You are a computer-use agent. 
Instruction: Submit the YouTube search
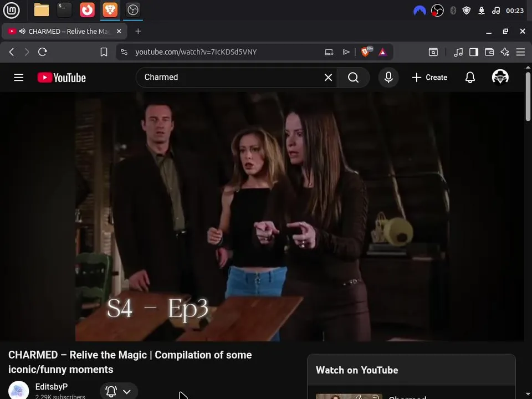(353, 78)
